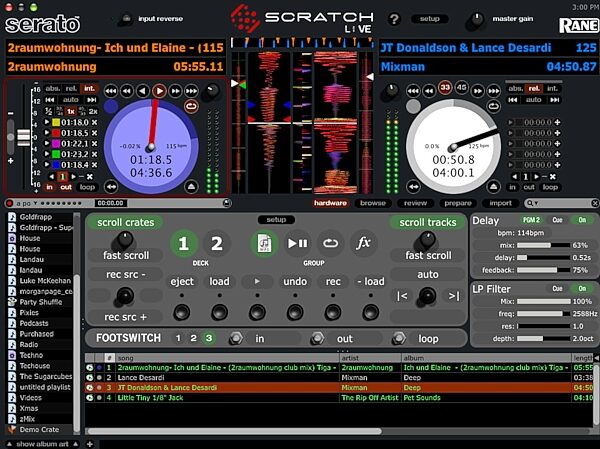This screenshot has height=449, width=600.
Task: Toggle show album art expander
Action: point(42,444)
